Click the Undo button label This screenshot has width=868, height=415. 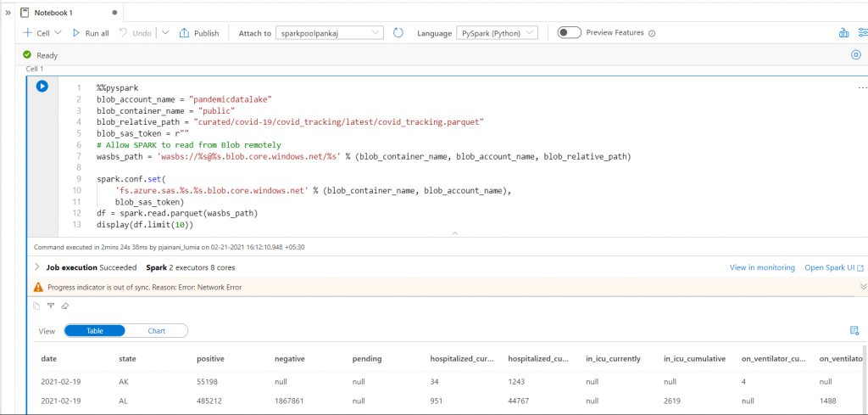(x=142, y=33)
